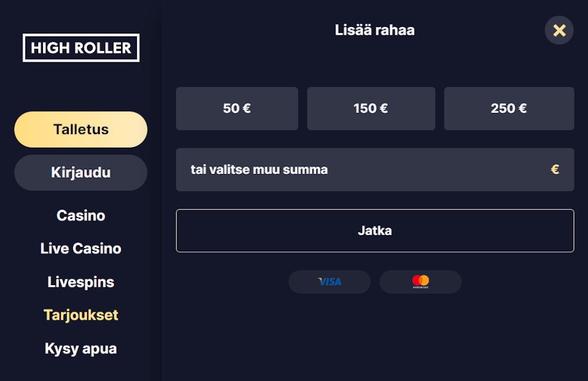Select the Mastercard payment method icon

point(420,282)
